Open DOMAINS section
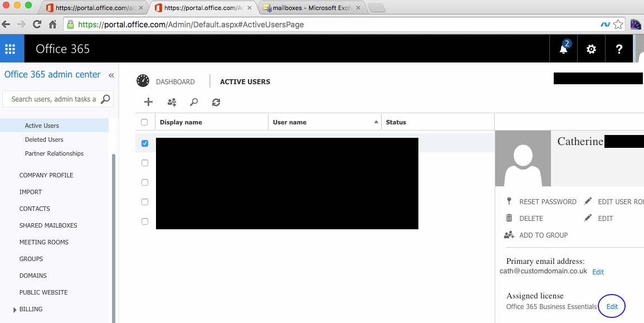Image resolution: width=644 pixels, height=323 pixels. [33, 276]
